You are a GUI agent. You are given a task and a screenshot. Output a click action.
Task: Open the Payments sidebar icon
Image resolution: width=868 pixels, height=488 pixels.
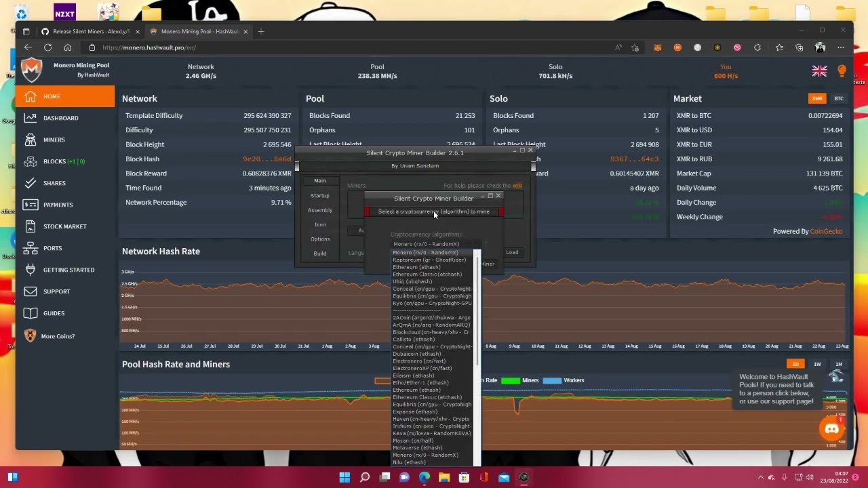click(30, 205)
